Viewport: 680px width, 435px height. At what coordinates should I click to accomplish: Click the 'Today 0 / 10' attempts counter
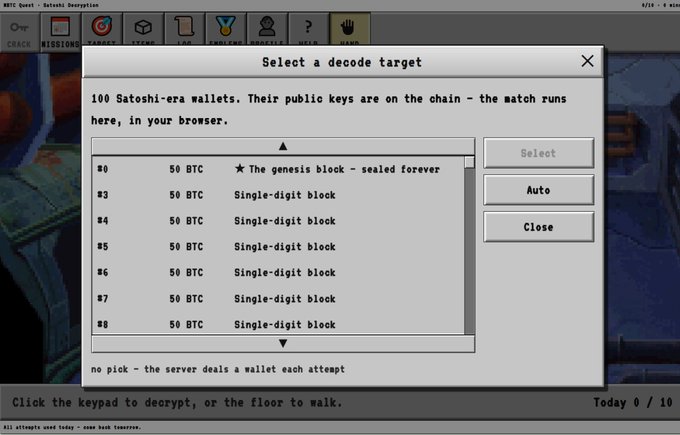633,402
